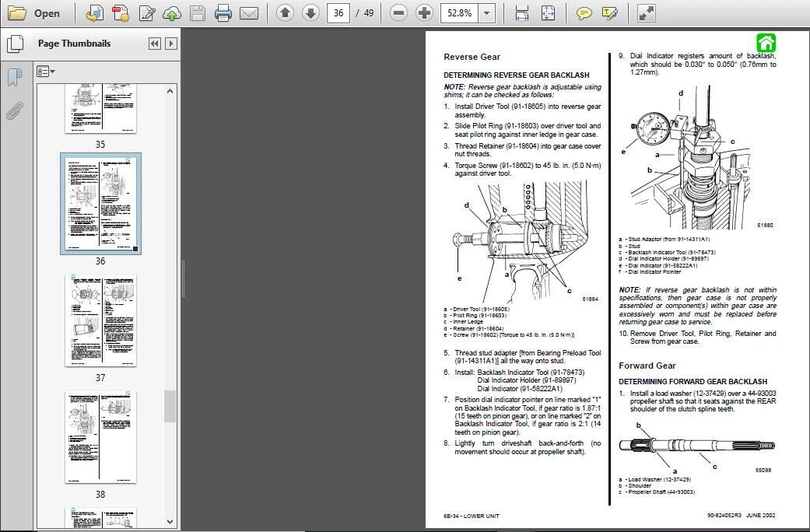Toggle the Attachments paperclip panel

15,110
